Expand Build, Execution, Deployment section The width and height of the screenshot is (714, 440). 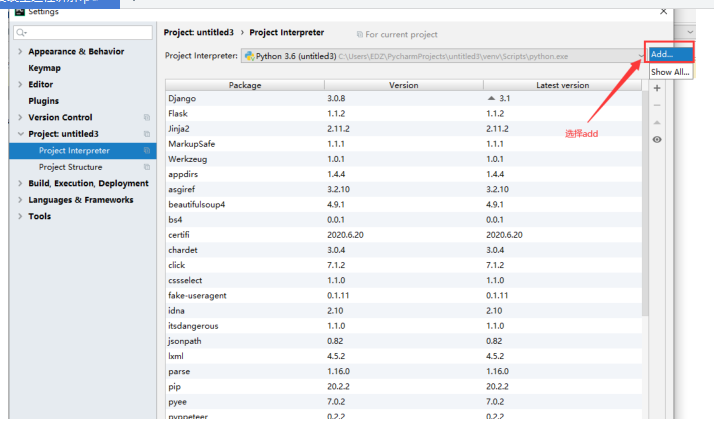tap(20, 183)
